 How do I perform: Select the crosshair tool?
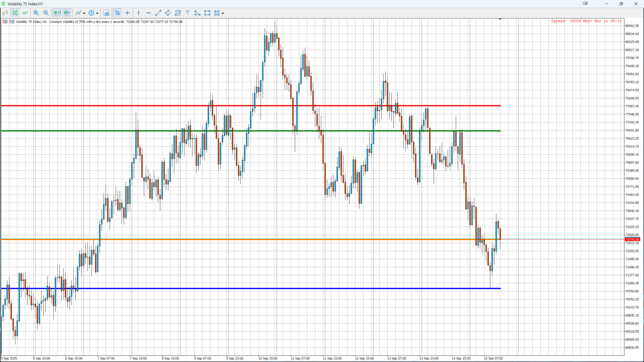[x=127, y=13]
